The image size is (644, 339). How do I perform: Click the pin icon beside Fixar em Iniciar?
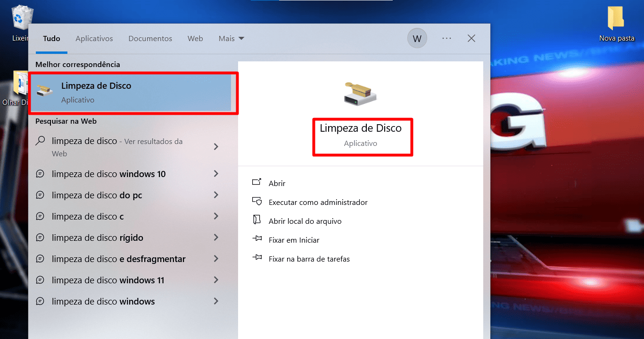(x=257, y=239)
